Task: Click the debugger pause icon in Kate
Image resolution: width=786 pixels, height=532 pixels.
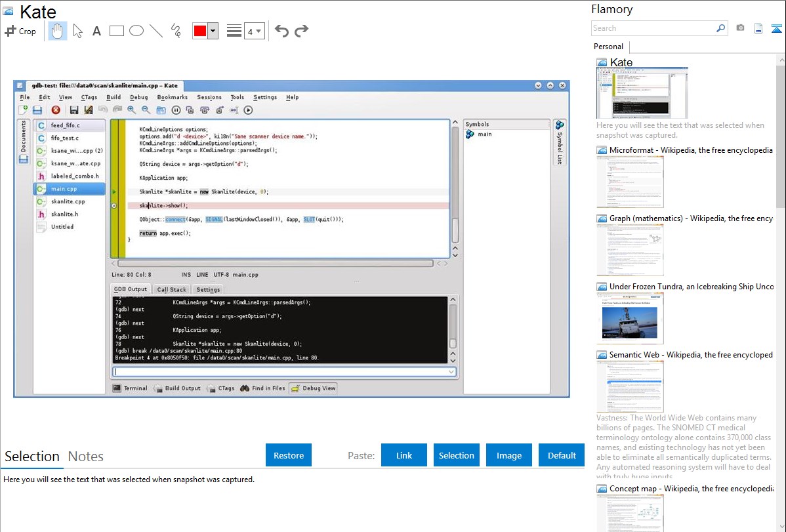Action: point(176,110)
